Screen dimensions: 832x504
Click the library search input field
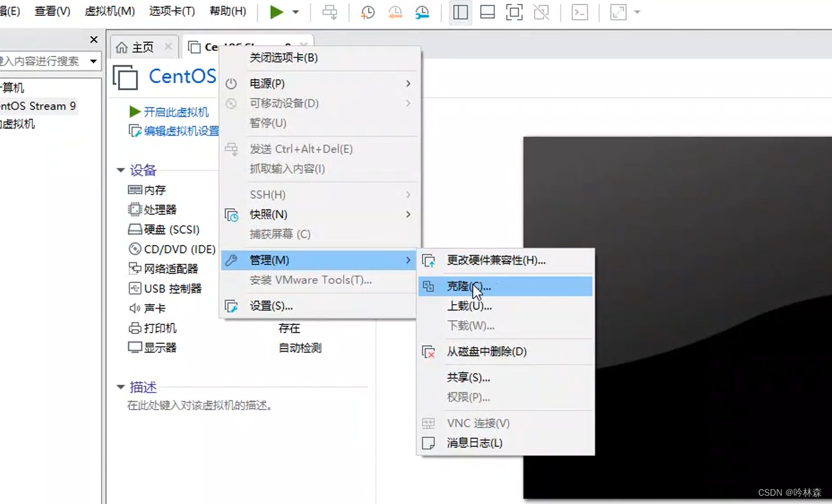42,62
